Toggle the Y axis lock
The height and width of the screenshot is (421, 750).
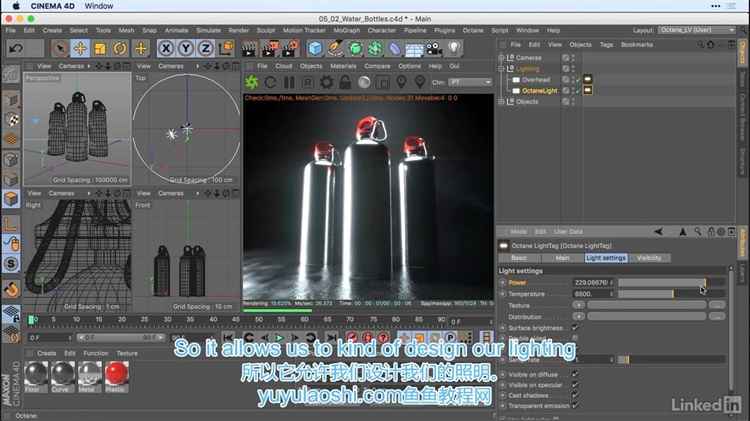[x=186, y=48]
